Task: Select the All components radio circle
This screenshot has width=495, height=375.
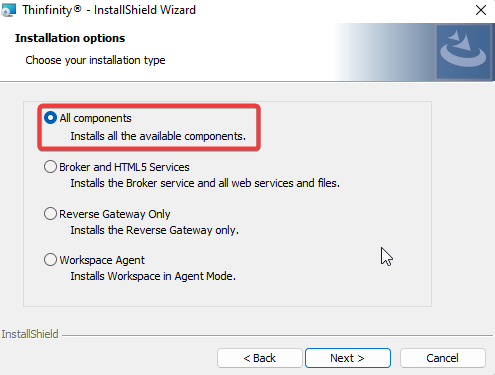Action: pos(50,118)
